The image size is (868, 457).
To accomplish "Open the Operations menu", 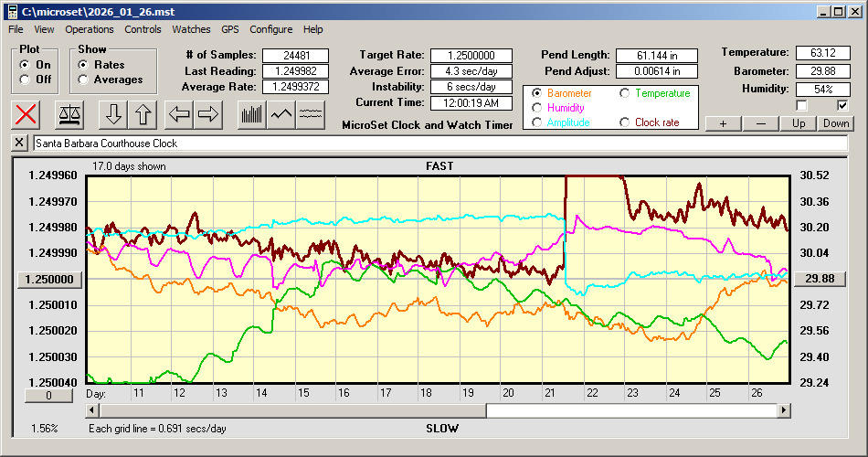I will tap(90, 29).
